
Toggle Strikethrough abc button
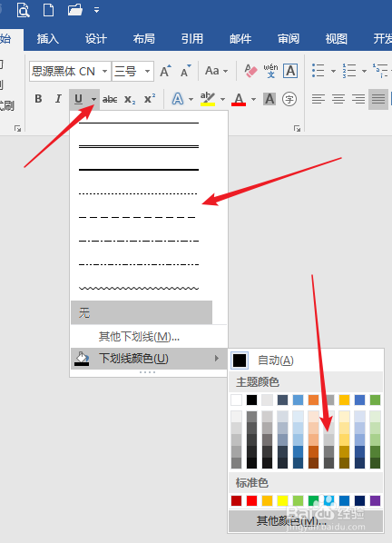110,99
